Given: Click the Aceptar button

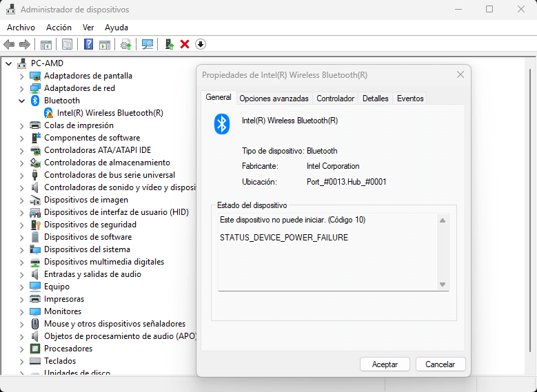Looking at the screenshot, I should (385, 364).
